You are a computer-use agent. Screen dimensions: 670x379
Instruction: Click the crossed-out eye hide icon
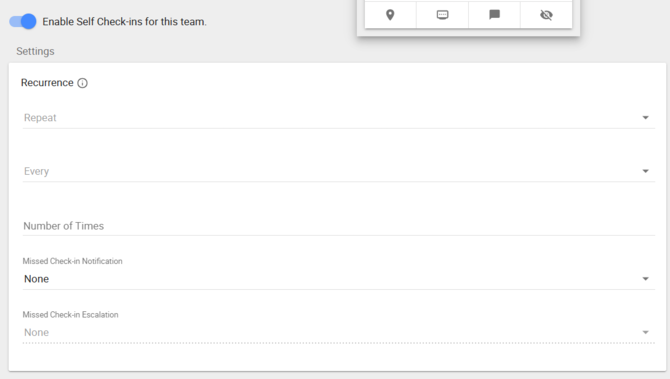point(546,15)
